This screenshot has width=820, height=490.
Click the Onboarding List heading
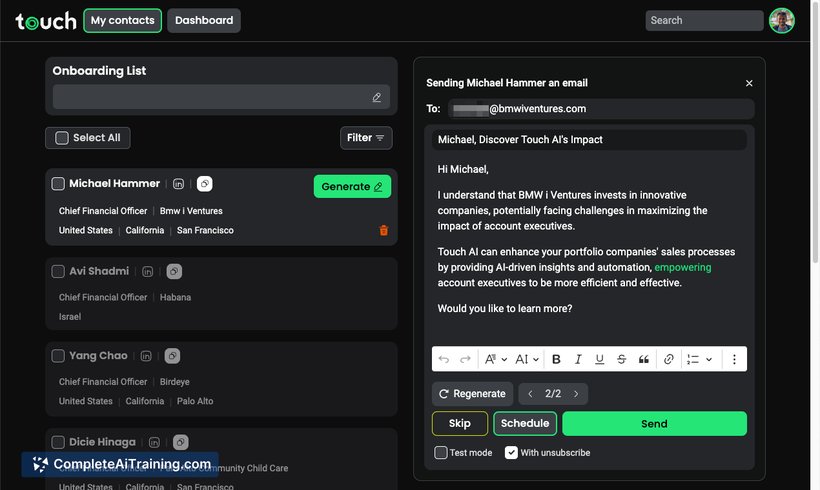[99, 71]
